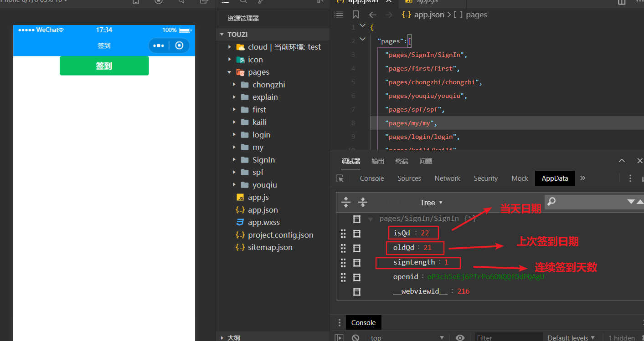644x341 pixels.
Task: Open the Console devtools tab
Action: pyautogui.click(x=372, y=178)
